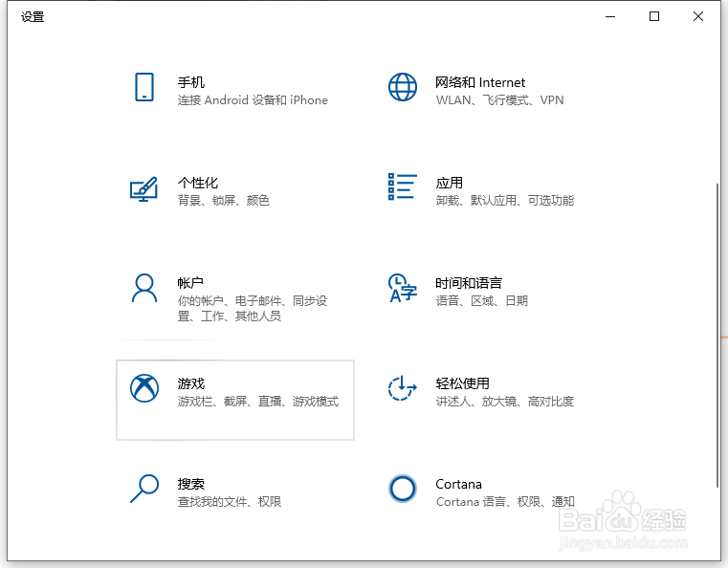Click description '游戏栏、截屏、直播、游戏模式'
The image size is (728, 568).
[x=258, y=402]
